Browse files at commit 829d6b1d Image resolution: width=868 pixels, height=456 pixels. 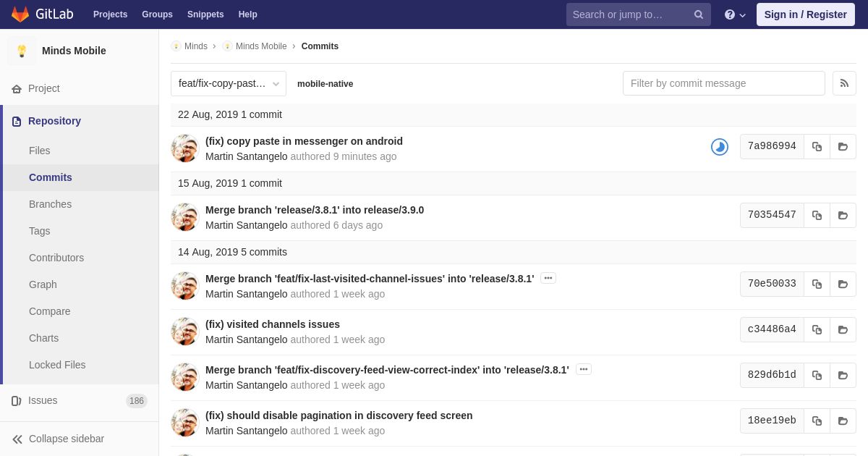(x=843, y=375)
